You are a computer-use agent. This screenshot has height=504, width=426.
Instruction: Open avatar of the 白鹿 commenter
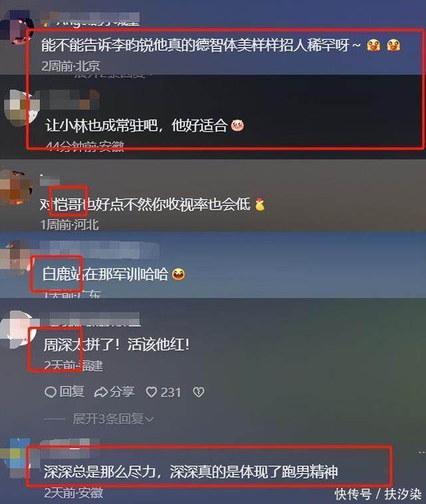point(15,256)
